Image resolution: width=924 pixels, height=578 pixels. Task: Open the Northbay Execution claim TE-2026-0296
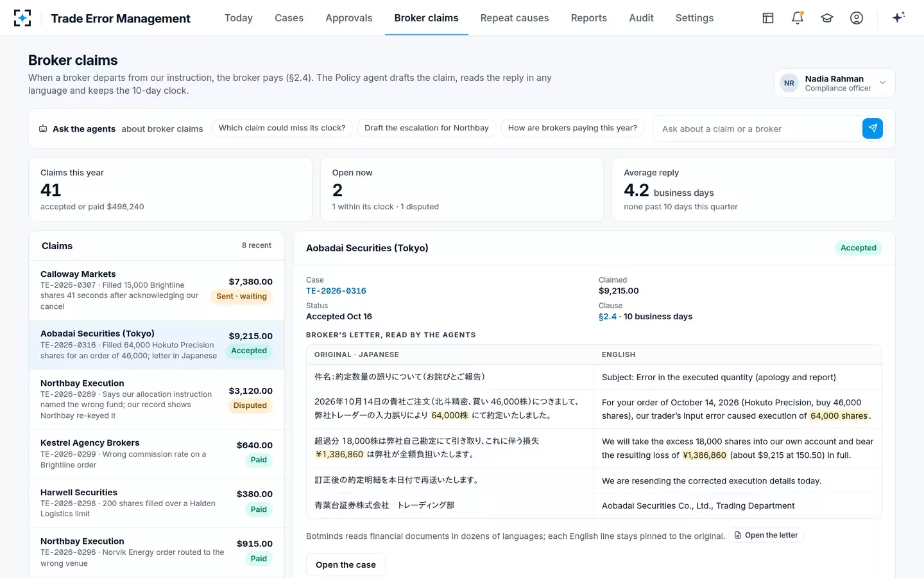(157, 552)
